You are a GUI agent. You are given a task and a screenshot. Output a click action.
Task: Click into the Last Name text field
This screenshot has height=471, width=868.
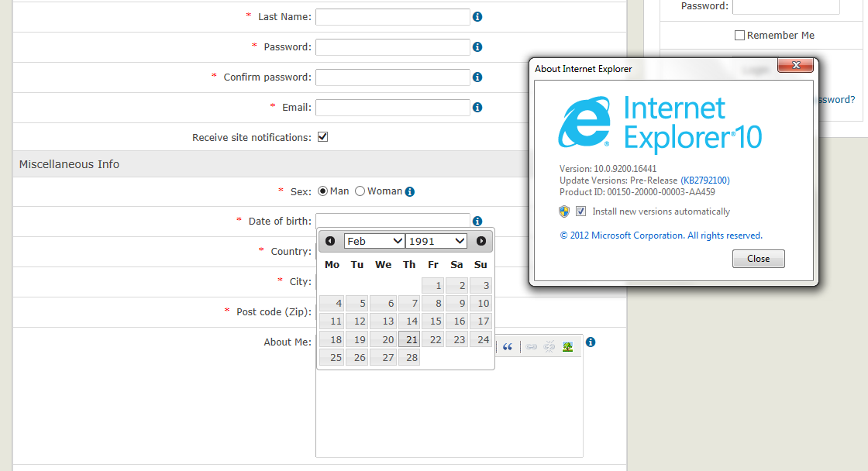tap(392, 17)
